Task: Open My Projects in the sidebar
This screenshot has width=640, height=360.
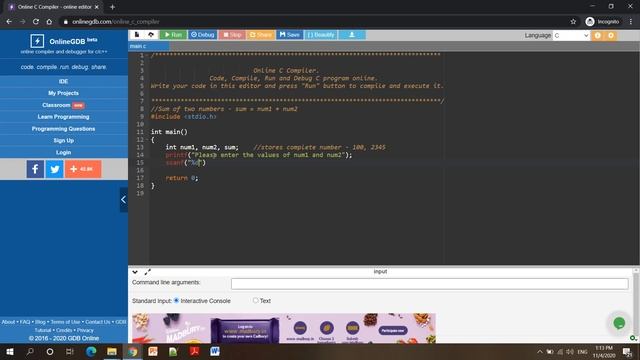Action: 63,93
